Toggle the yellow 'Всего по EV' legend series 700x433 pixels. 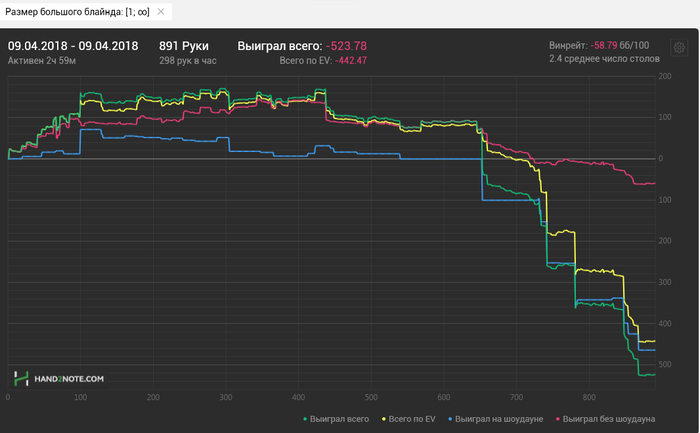pyautogui.click(x=408, y=419)
